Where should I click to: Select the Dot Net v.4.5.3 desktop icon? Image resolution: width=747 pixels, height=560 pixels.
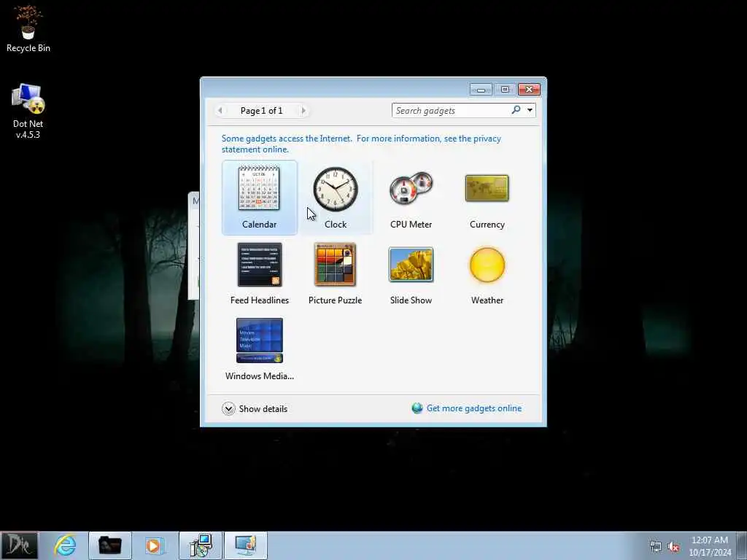point(28,112)
